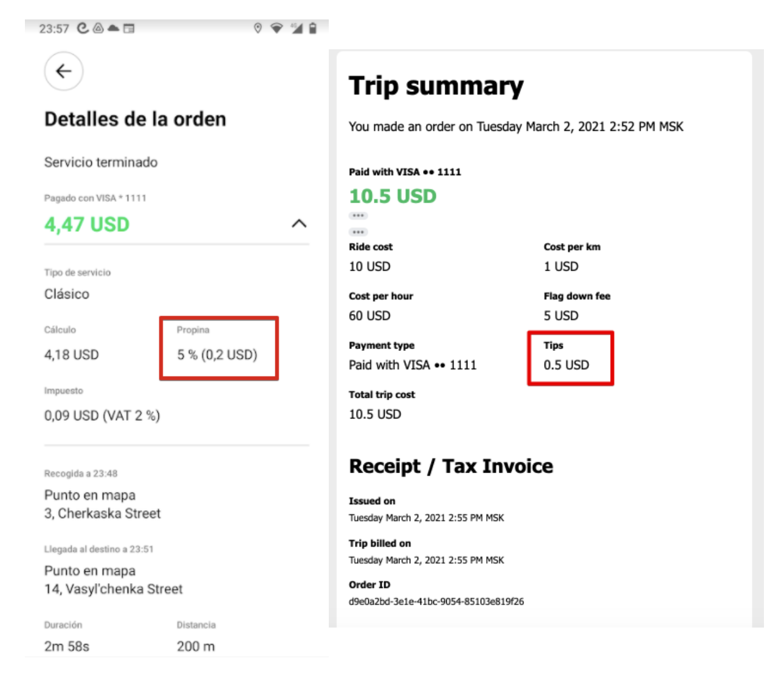Viewport: 784px width, 675px height.
Task: Tap the battery status bar icon
Action: (x=312, y=28)
